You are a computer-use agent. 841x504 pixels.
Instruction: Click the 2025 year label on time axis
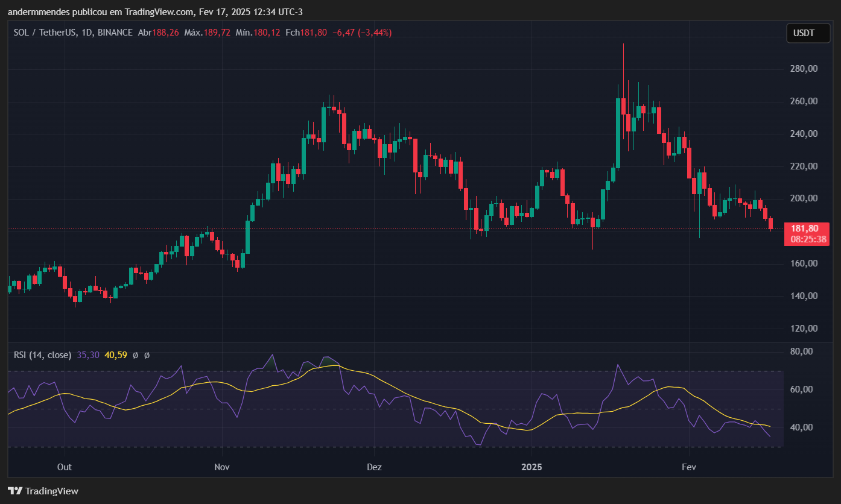coord(532,467)
